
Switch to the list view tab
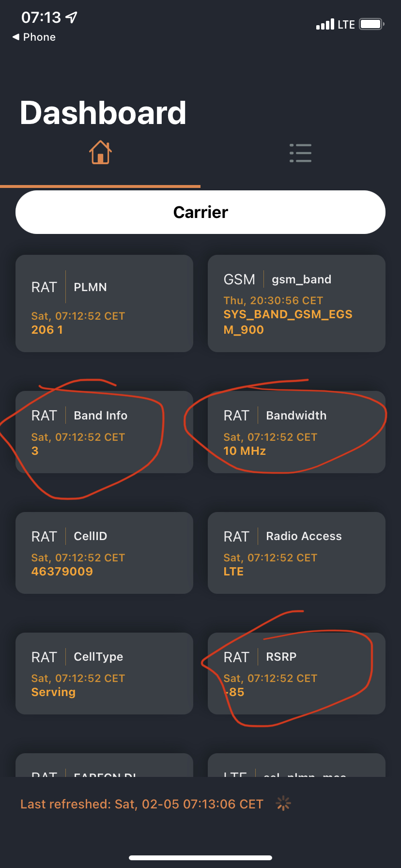tap(300, 153)
